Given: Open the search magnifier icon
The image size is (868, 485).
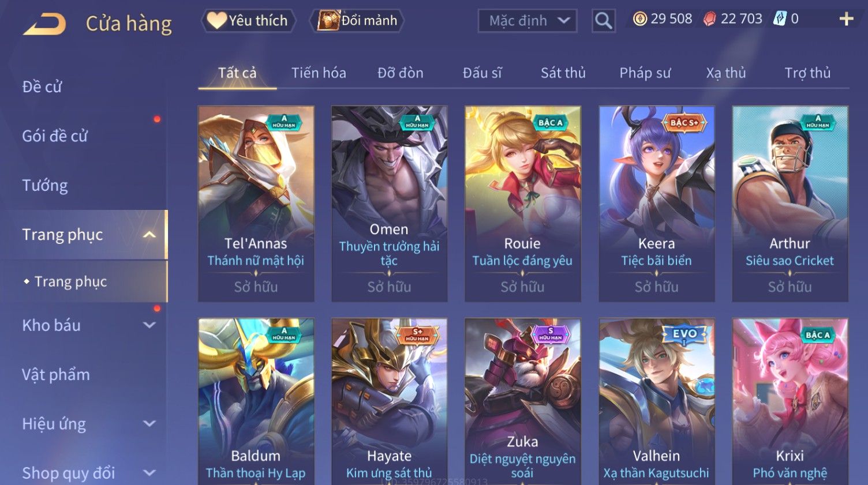Looking at the screenshot, I should pyautogui.click(x=604, y=21).
